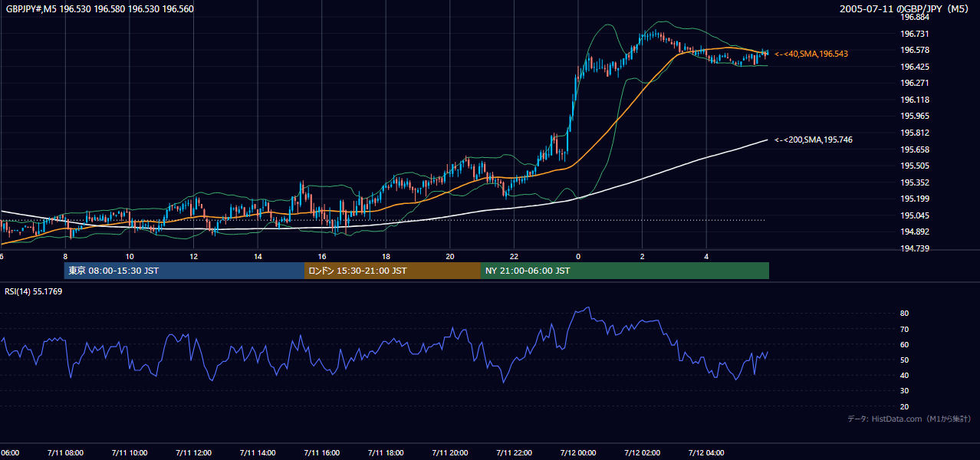
Task: Click price level 196.884 on the axis
Action: click(x=915, y=17)
